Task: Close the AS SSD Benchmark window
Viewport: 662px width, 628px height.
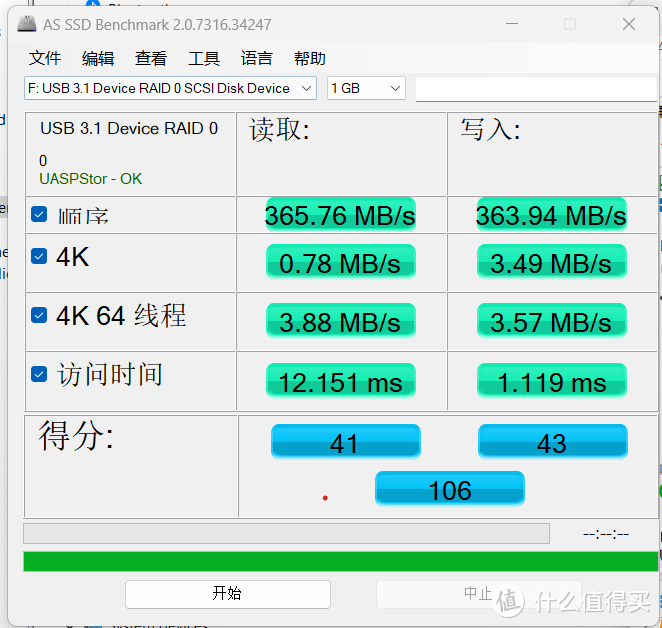Action: [629, 24]
